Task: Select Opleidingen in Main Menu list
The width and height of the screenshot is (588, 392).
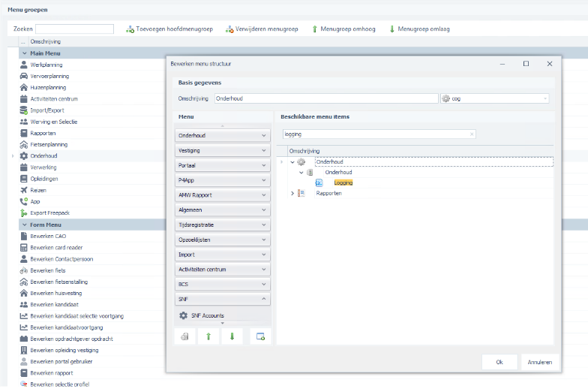Action: coord(44,179)
